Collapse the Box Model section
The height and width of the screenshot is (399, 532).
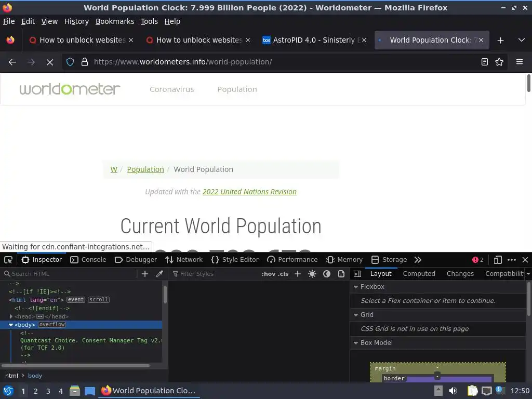coord(356,343)
